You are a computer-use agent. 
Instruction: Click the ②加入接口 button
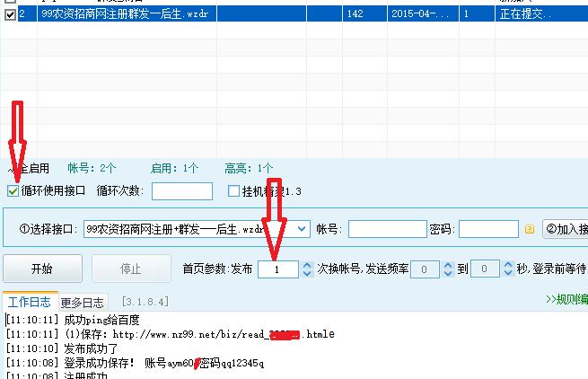[566, 229]
